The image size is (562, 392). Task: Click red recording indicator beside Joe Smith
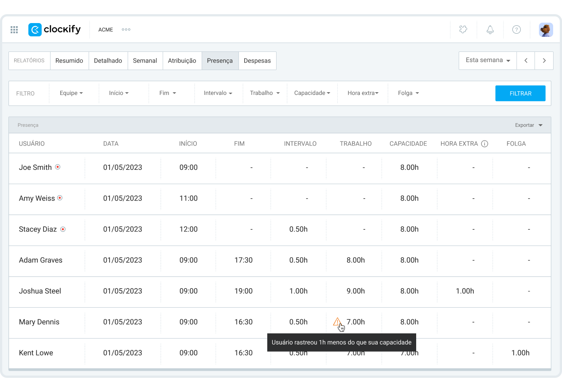pos(58,167)
